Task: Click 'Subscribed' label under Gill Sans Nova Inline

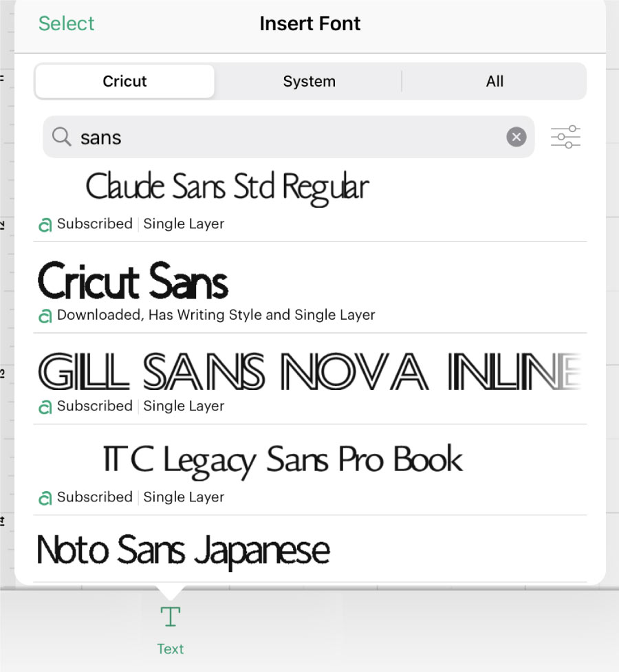Action: [95, 406]
